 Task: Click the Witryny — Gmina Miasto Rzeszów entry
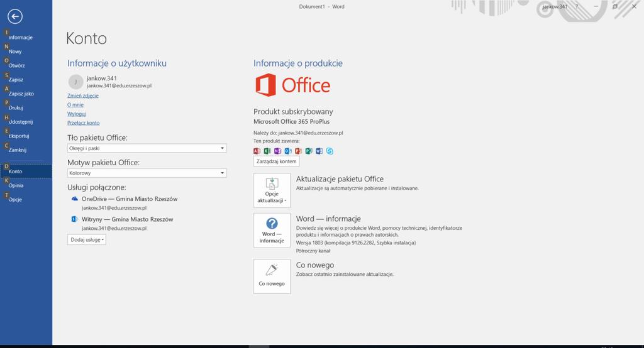127,219
